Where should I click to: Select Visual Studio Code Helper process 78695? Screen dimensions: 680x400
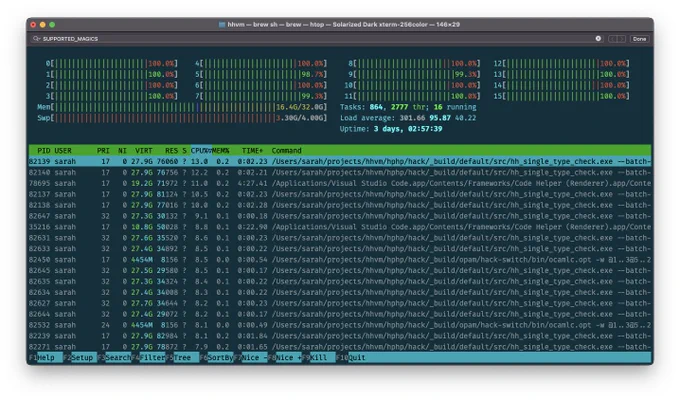[340, 183]
